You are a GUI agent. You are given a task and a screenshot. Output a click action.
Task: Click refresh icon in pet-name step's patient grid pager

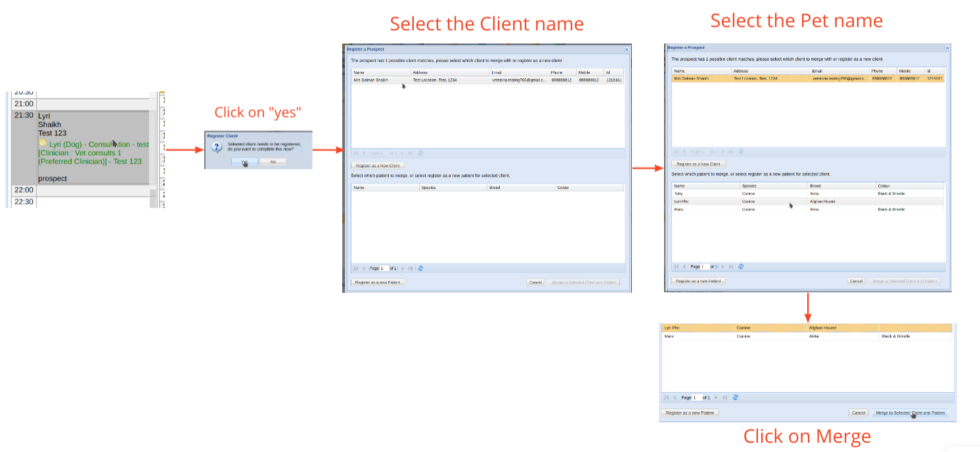point(741,266)
